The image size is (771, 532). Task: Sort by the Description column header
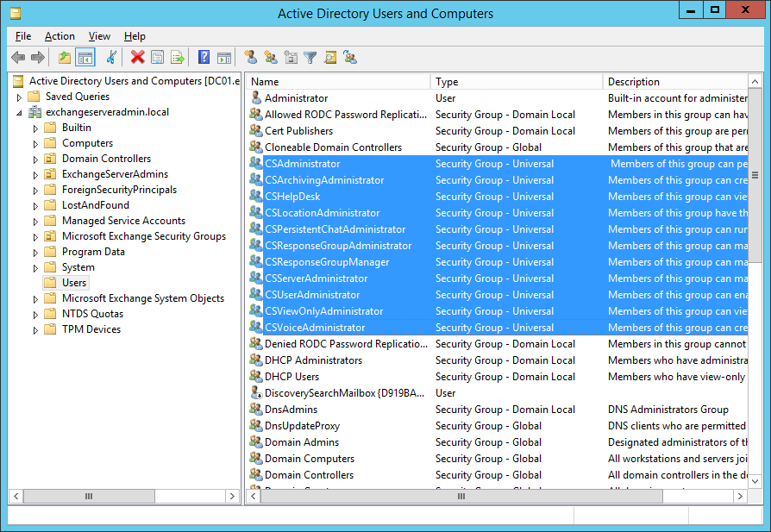pyautogui.click(x=675, y=82)
